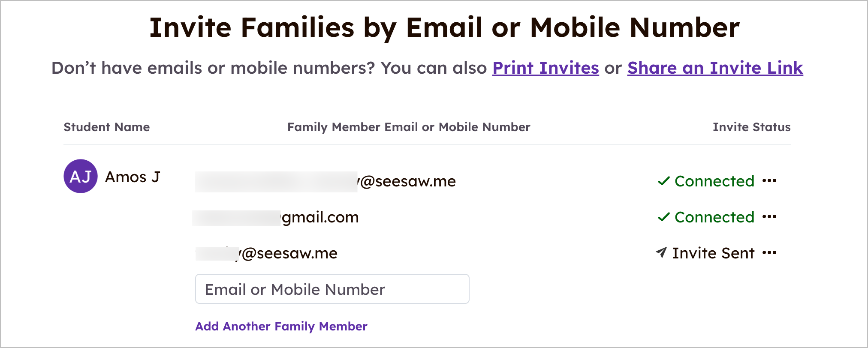Click the first Connected status label

pos(714,181)
